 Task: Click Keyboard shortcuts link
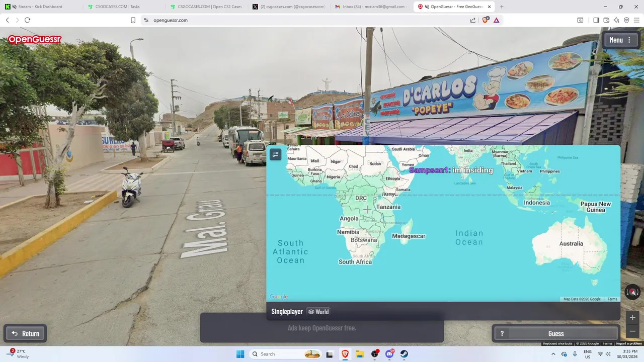coord(557,343)
